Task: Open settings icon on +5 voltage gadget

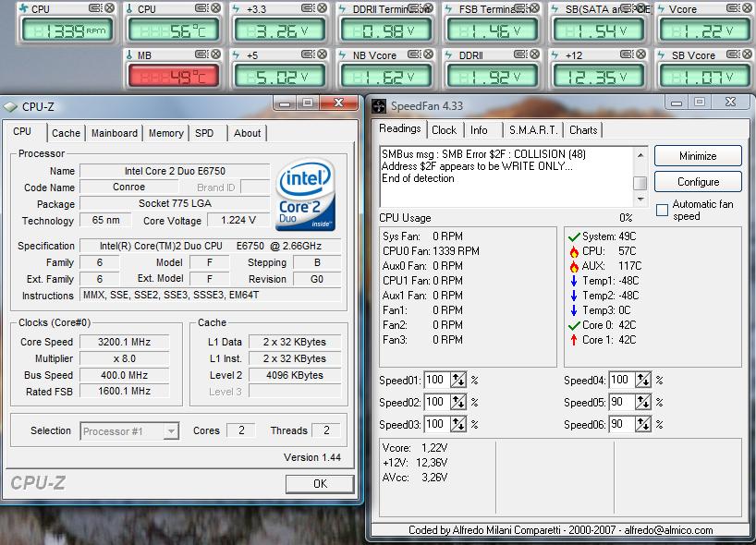Action: pos(308,54)
